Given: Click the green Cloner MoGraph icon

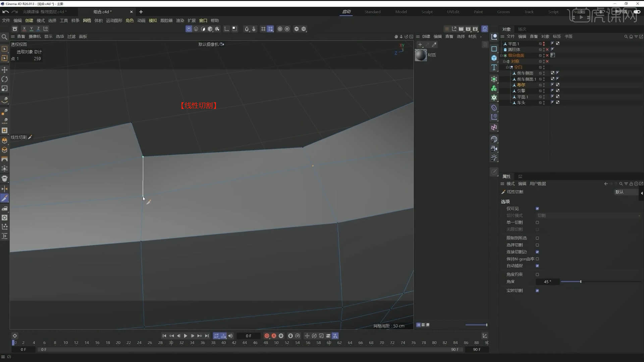Looking at the screenshot, I should [x=494, y=88].
